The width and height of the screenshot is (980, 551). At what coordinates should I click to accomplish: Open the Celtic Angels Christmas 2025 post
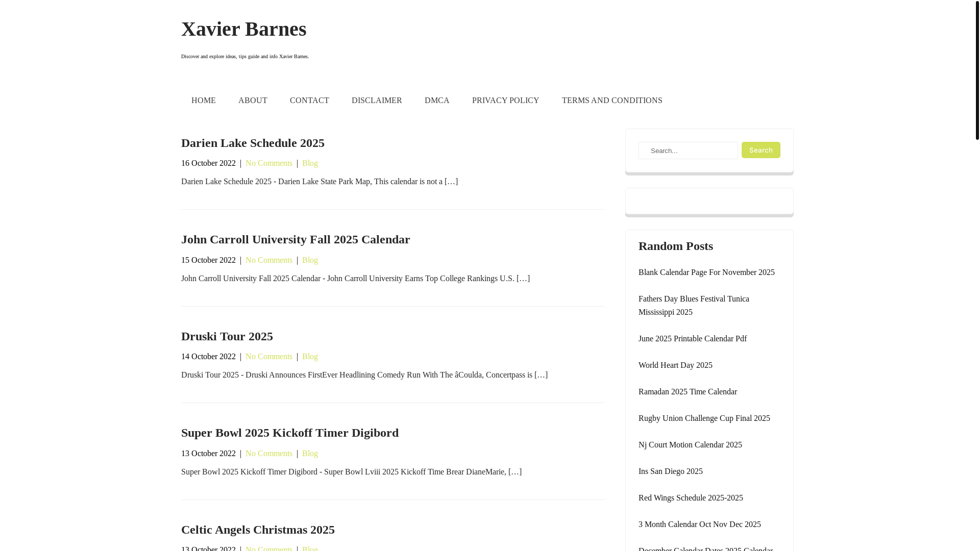coord(258,530)
